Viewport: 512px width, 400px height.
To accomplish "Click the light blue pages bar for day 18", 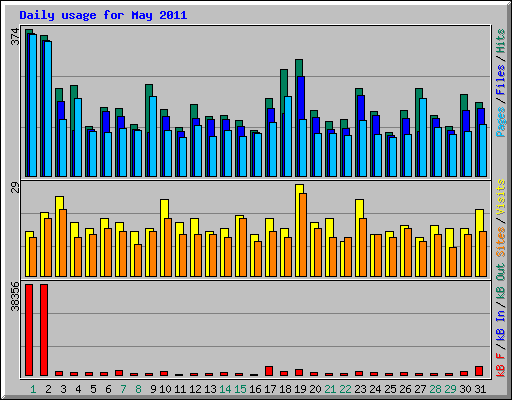I will point(288,136).
